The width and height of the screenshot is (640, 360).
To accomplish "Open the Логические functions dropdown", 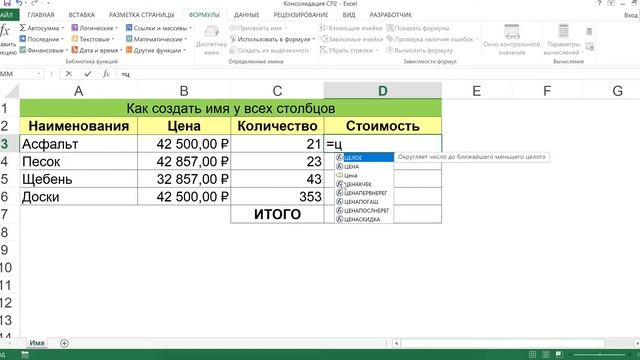I will tap(95, 28).
